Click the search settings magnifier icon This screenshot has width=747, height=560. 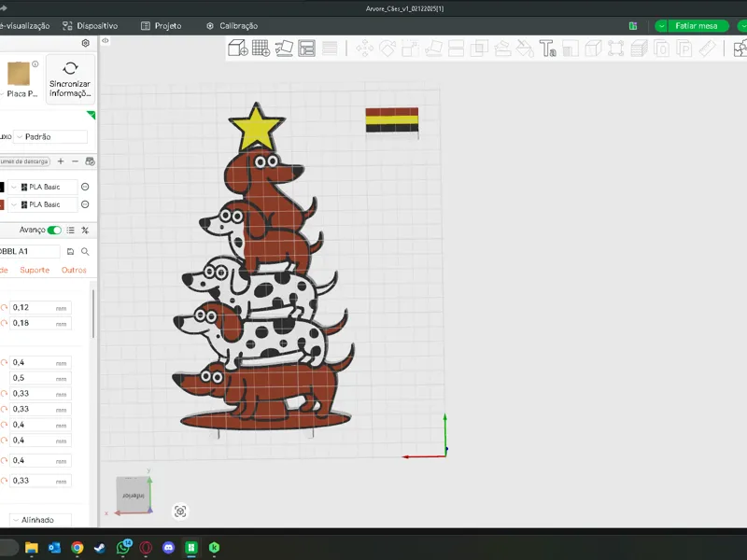click(x=85, y=251)
